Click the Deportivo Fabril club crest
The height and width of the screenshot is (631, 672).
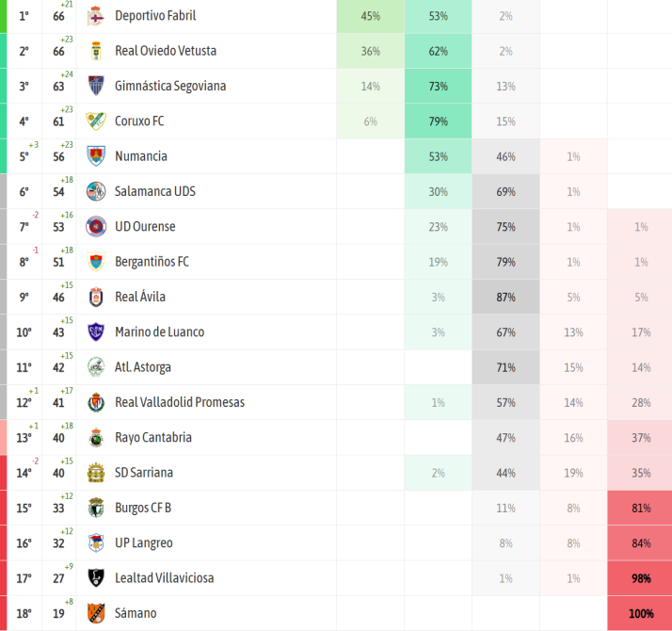(95, 16)
